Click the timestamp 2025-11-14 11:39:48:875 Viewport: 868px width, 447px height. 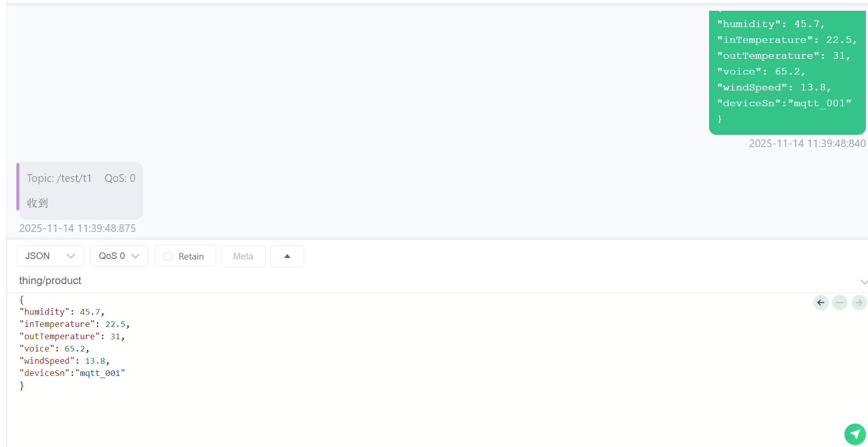pyautogui.click(x=77, y=228)
